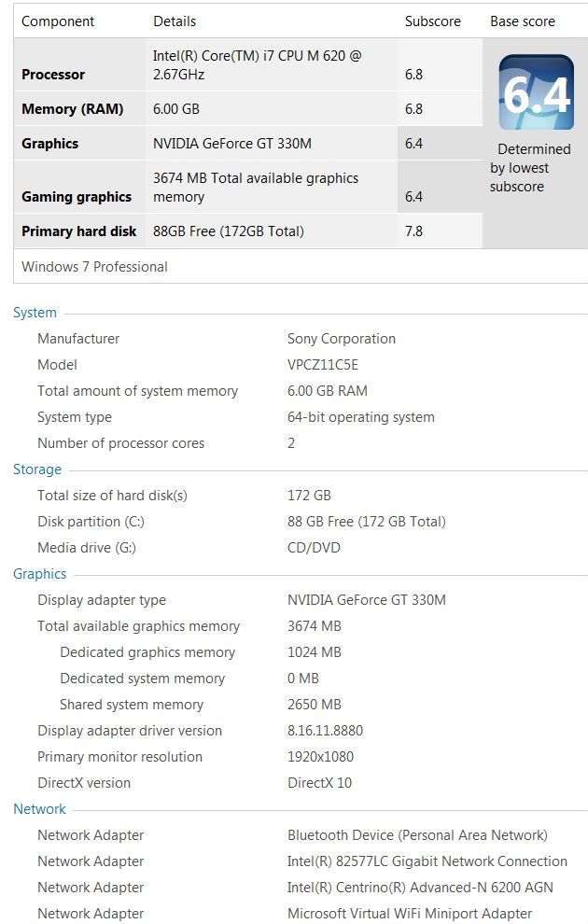This screenshot has width=588, height=924.
Task: Select the Media drive (G:) entry
Action: [87, 548]
